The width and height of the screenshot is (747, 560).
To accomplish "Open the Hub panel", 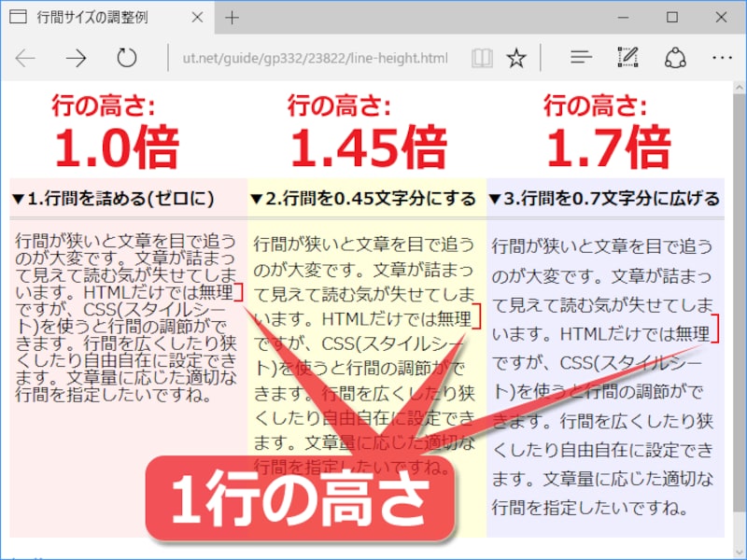I will pos(580,57).
